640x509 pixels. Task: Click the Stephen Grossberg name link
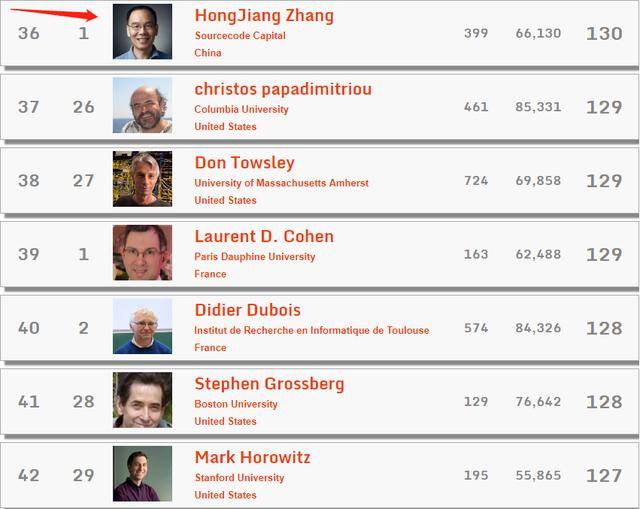[x=269, y=384]
